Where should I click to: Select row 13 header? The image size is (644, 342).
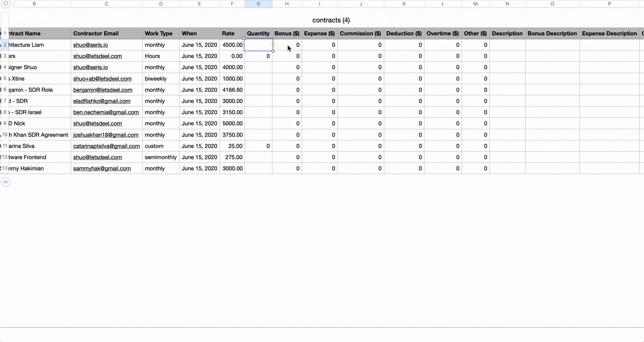tap(5, 168)
